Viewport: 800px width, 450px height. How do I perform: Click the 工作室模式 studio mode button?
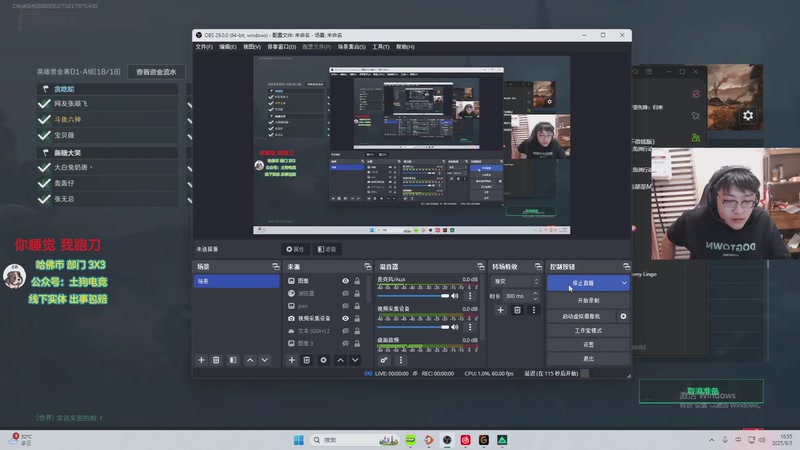point(588,331)
